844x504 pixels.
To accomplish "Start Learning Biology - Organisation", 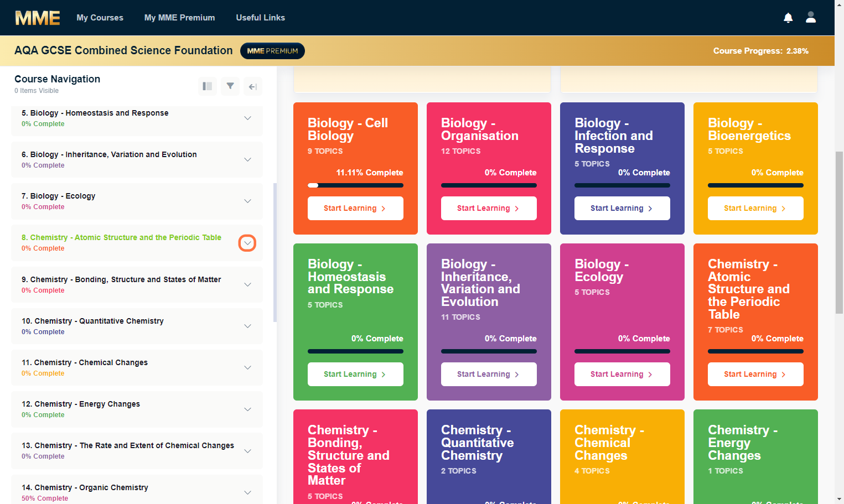I will (x=489, y=209).
